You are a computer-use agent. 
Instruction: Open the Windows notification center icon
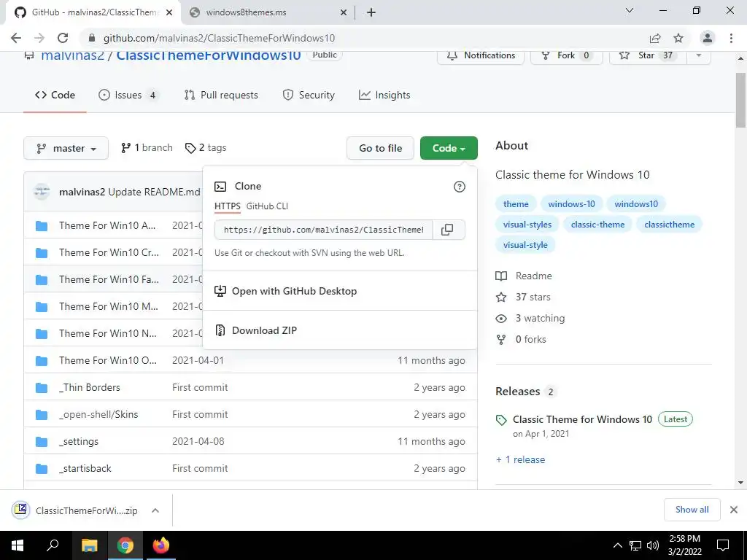click(723, 545)
